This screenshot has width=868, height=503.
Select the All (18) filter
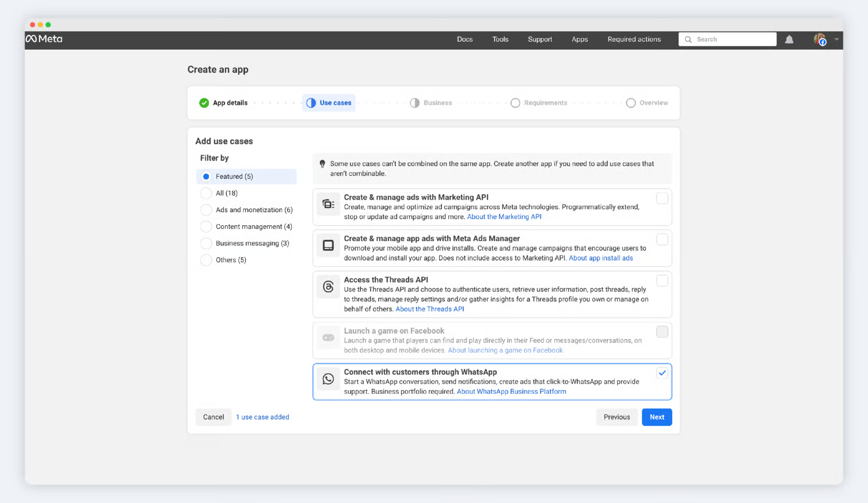(206, 193)
